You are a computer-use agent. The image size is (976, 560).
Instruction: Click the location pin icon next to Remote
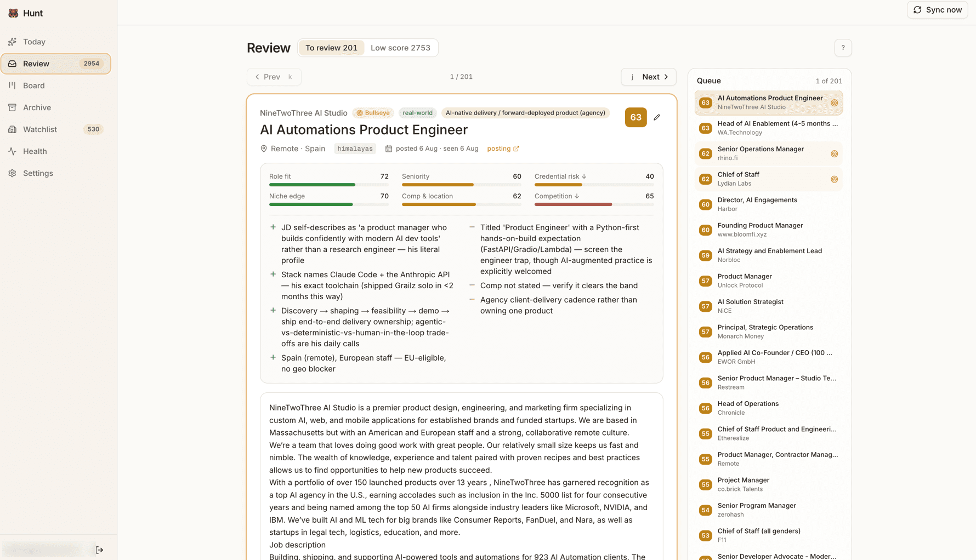(264, 148)
